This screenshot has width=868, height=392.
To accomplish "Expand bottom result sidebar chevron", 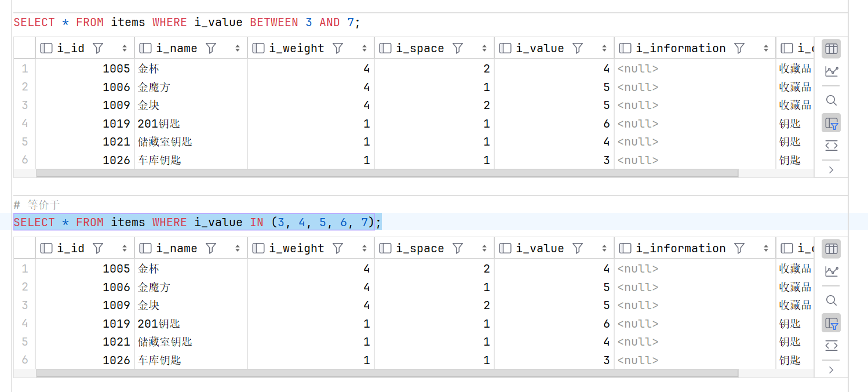I will [831, 370].
